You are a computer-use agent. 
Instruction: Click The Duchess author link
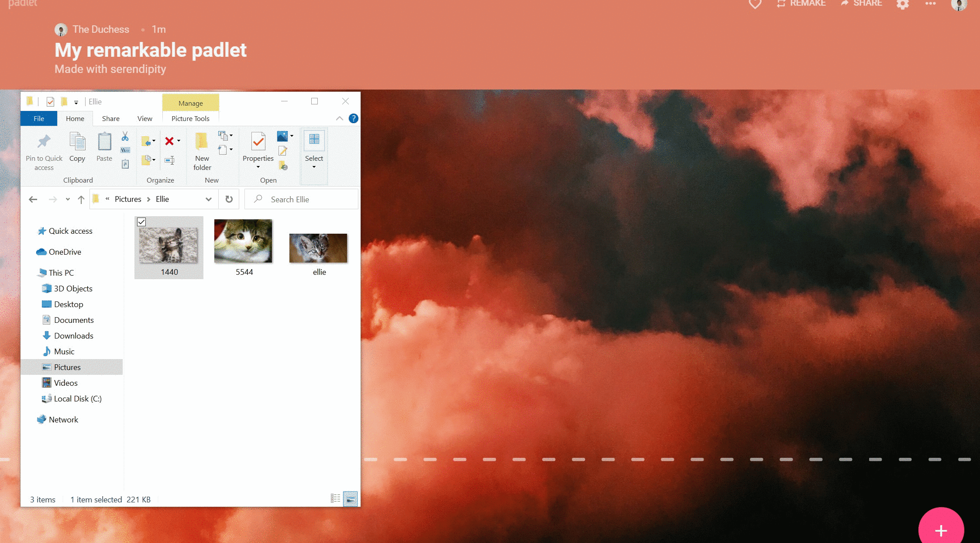click(x=101, y=29)
